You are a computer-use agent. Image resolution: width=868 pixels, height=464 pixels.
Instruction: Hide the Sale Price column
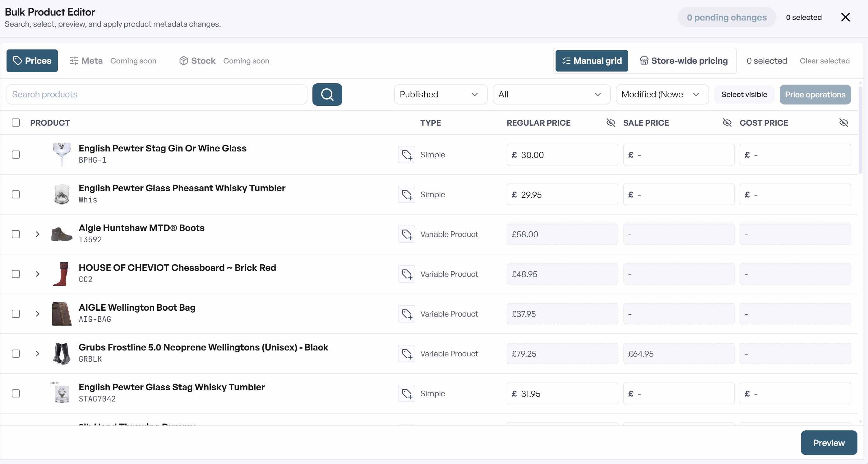(727, 123)
